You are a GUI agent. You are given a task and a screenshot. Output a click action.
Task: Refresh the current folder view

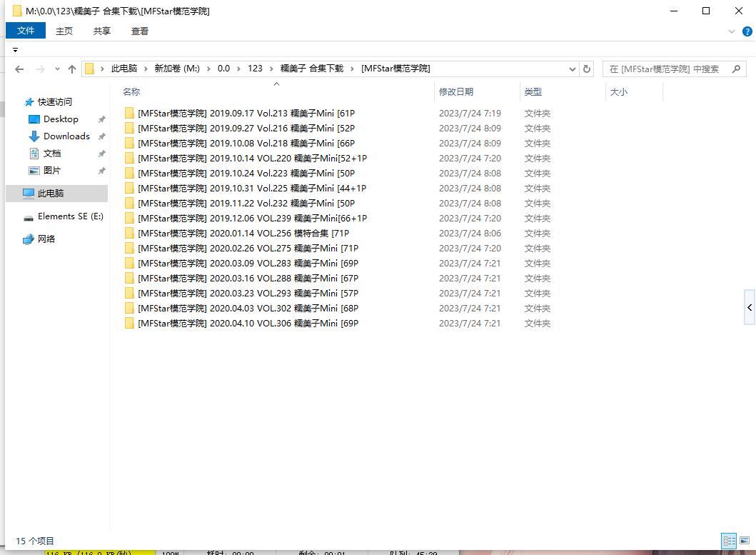point(587,69)
